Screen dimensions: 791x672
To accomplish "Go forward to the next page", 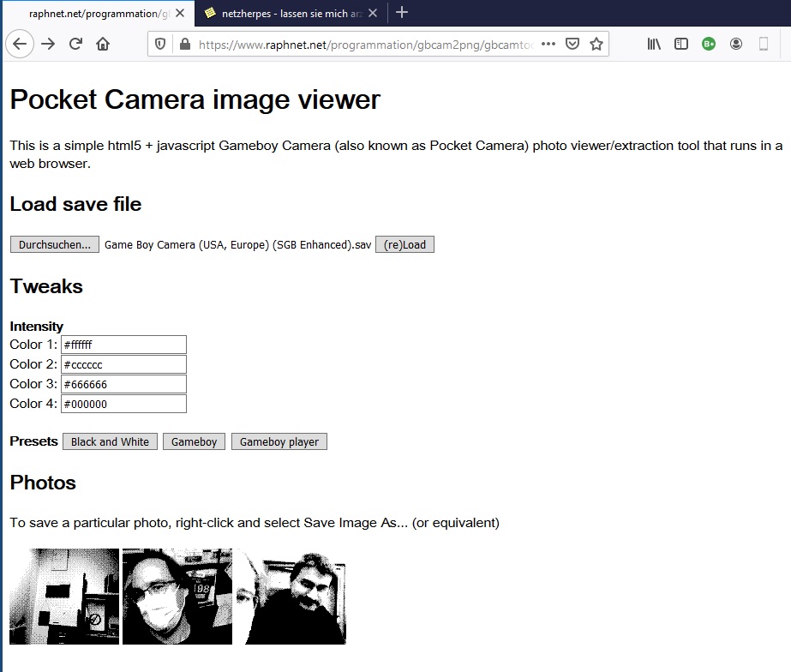I will 48,44.
